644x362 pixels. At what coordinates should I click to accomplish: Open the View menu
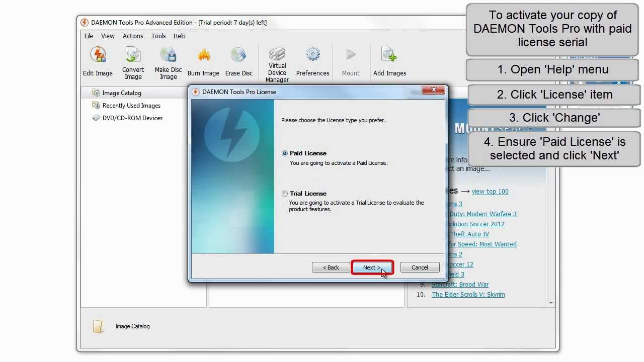coord(108,36)
